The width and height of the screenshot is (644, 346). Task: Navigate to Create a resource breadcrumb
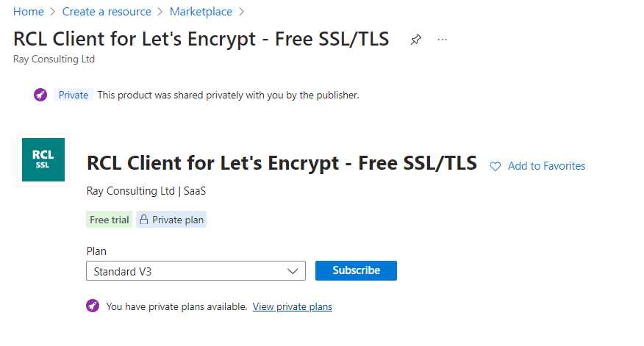[107, 12]
